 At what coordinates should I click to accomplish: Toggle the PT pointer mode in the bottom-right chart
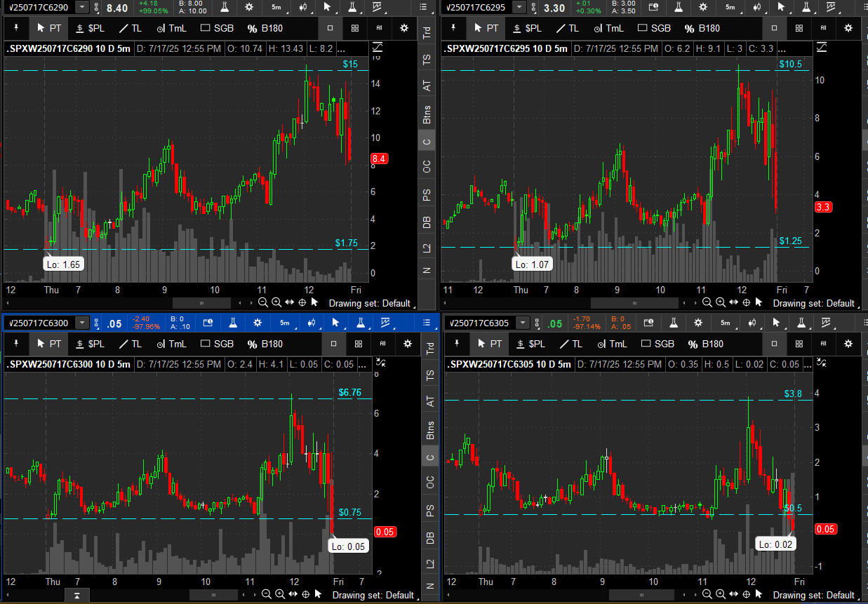coord(488,344)
